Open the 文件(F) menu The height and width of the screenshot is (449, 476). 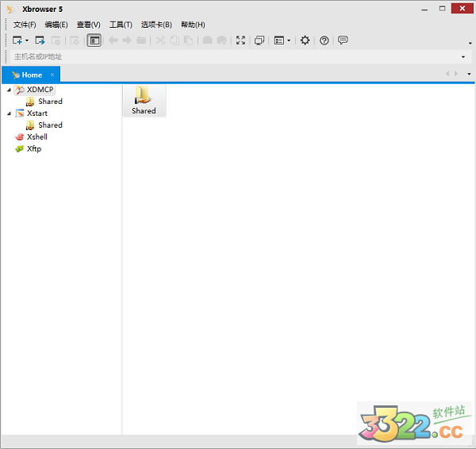25,25
